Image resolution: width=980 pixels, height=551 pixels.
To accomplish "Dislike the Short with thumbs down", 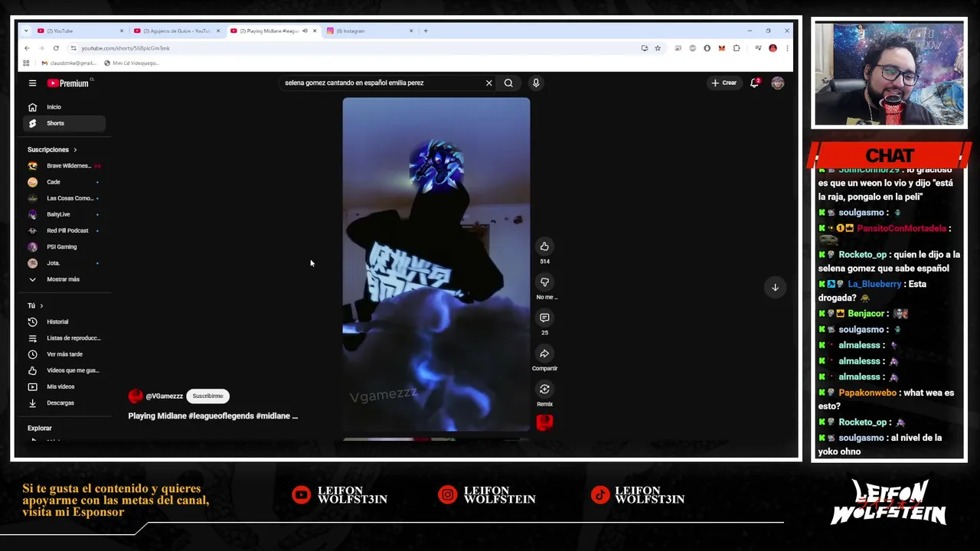I will point(544,282).
